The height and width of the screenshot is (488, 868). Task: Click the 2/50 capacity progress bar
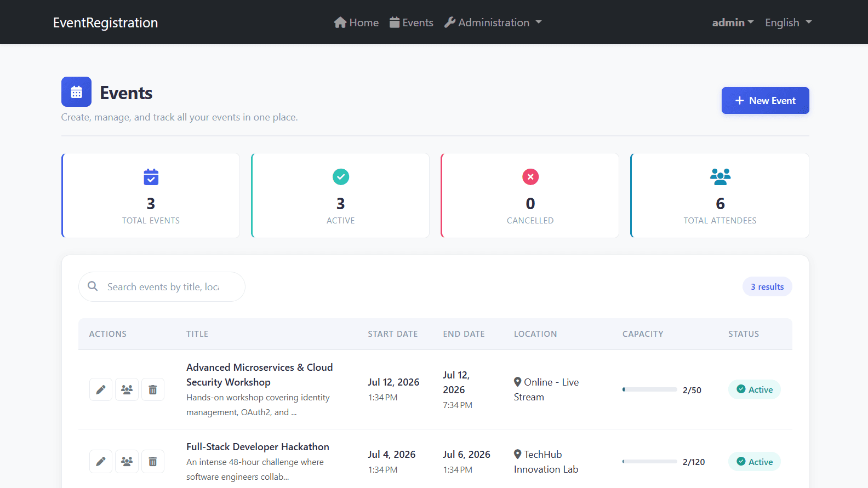[x=650, y=389]
